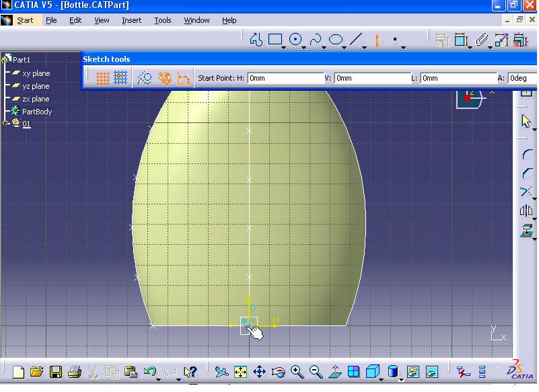Click the Multi-View icon
This screenshot has height=392, width=539.
(353, 372)
